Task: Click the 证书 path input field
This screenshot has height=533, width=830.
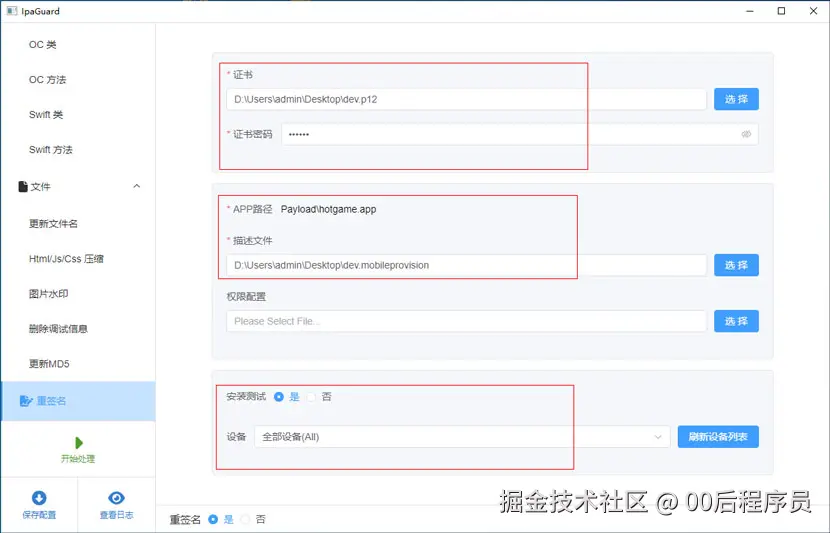Action: pyautogui.click(x=466, y=99)
